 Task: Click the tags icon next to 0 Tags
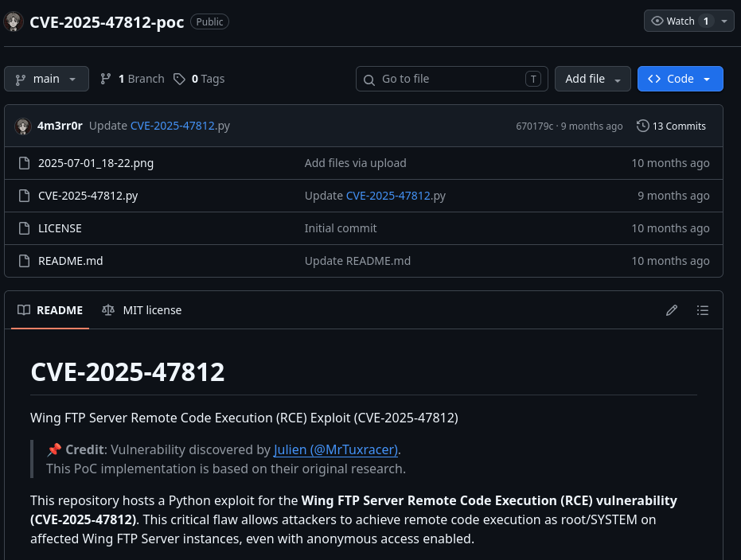pyautogui.click(x=180, y=79)
